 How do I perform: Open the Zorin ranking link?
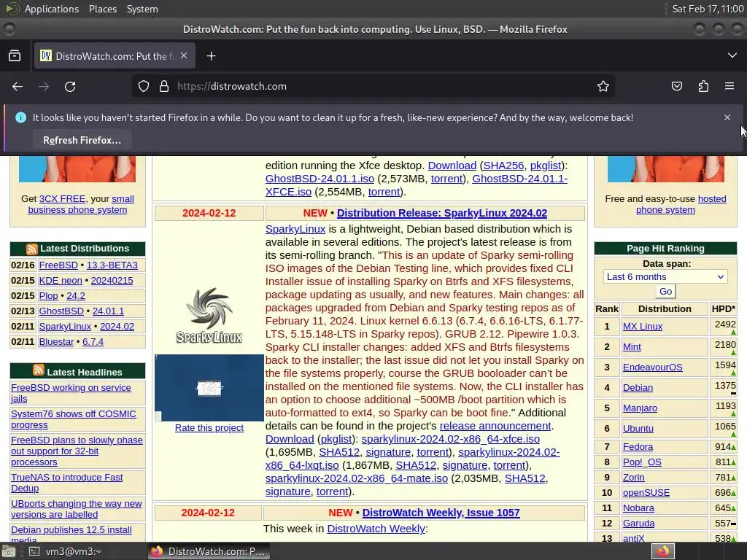click(634, 478)
